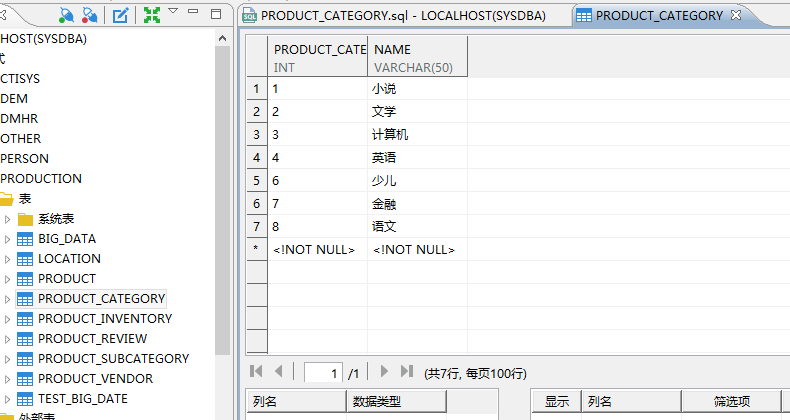The image size is (790, 420).
Task: Select PRODUCT_INVENTORY table in the tree
Action: [x=105, y=319]
